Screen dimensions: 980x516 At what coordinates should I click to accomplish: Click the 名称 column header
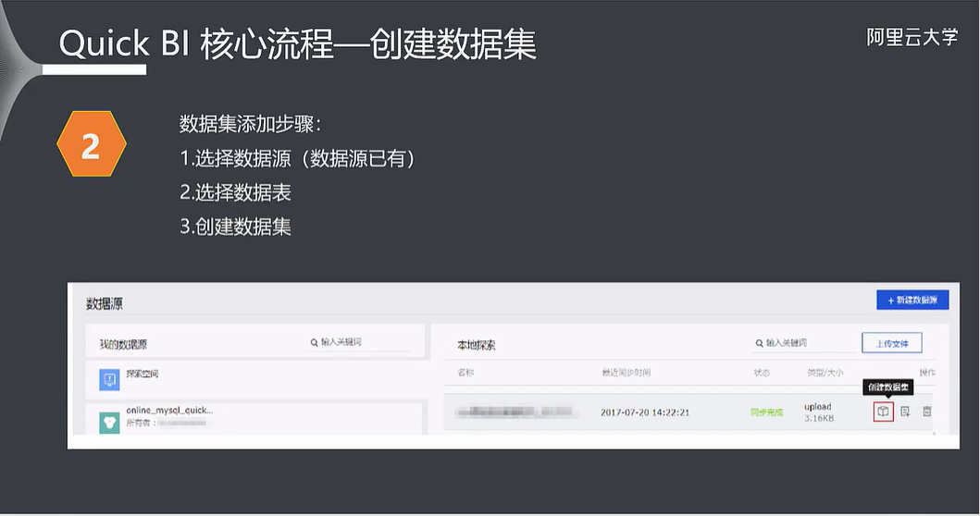465,373
